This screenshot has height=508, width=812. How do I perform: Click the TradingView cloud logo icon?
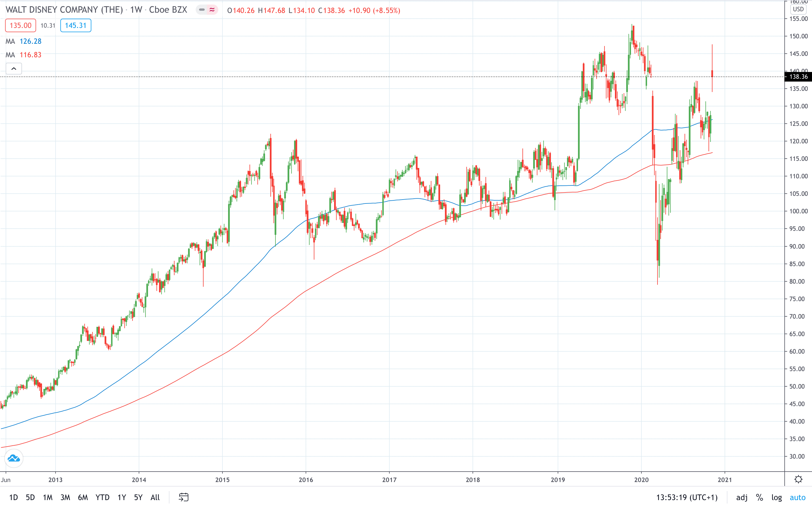coord(14,458)
